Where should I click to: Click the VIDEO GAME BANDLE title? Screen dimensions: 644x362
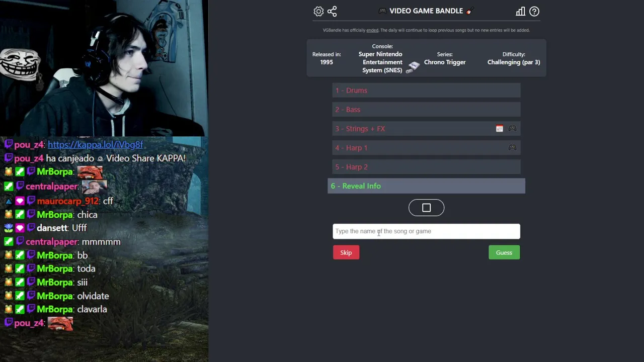pyautogui.click(x=426, y=11)
